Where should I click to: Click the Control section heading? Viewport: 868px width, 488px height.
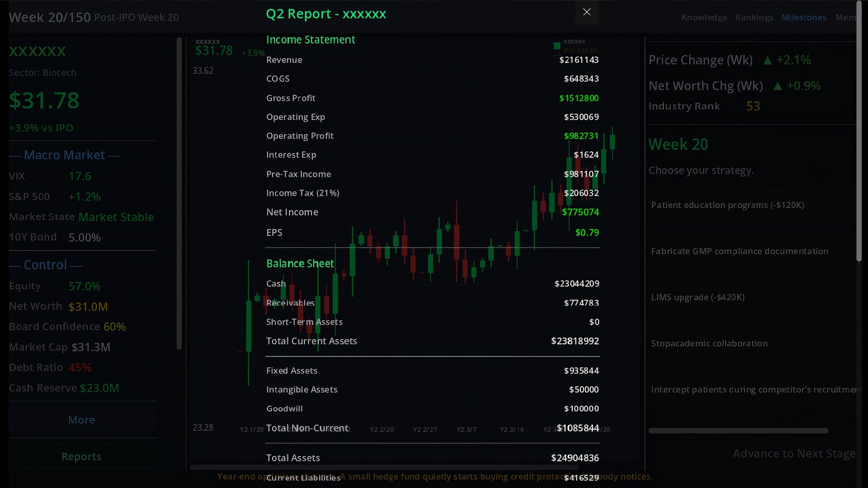tap(45, 265)
